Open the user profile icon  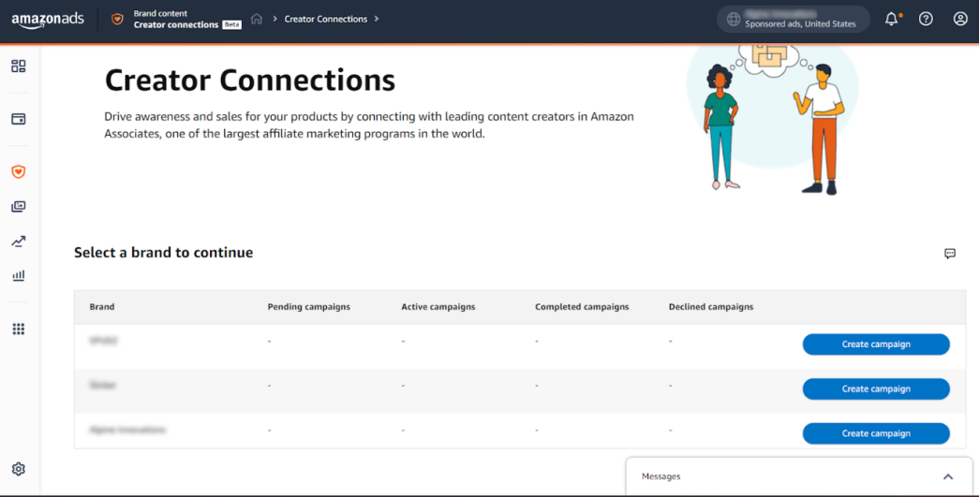960,19
